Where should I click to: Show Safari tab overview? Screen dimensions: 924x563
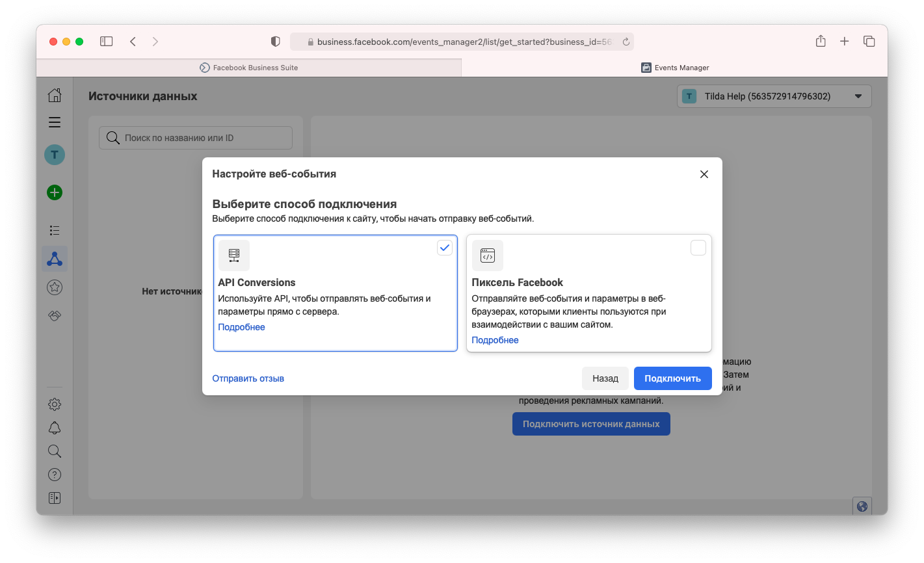[x=869, y=42]
